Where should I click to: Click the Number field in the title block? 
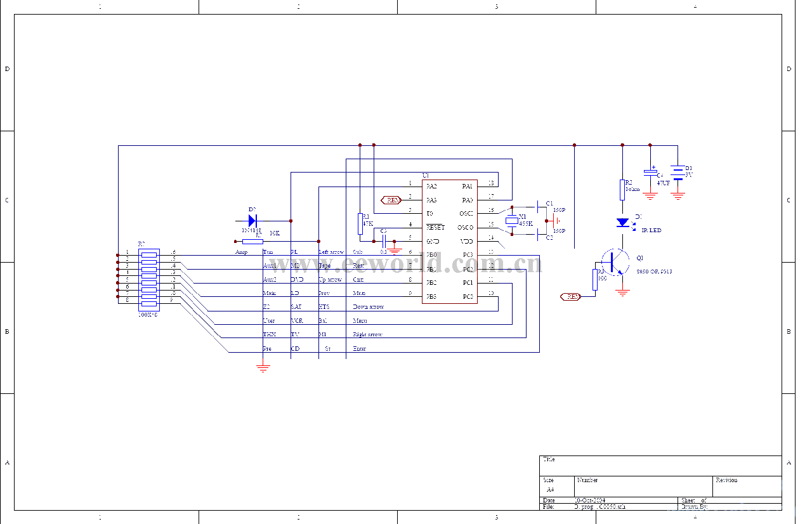tap(643, 487)
